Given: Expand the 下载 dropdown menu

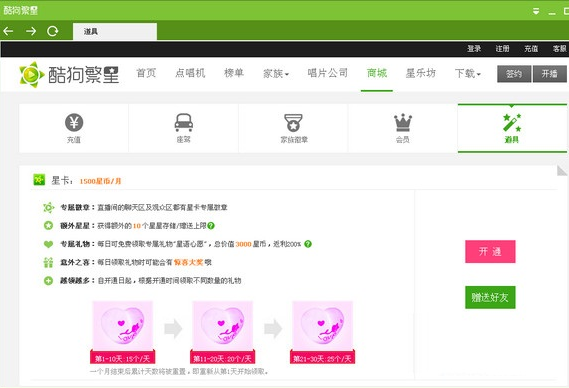Looking at the screenshot, I should [467, 74].
